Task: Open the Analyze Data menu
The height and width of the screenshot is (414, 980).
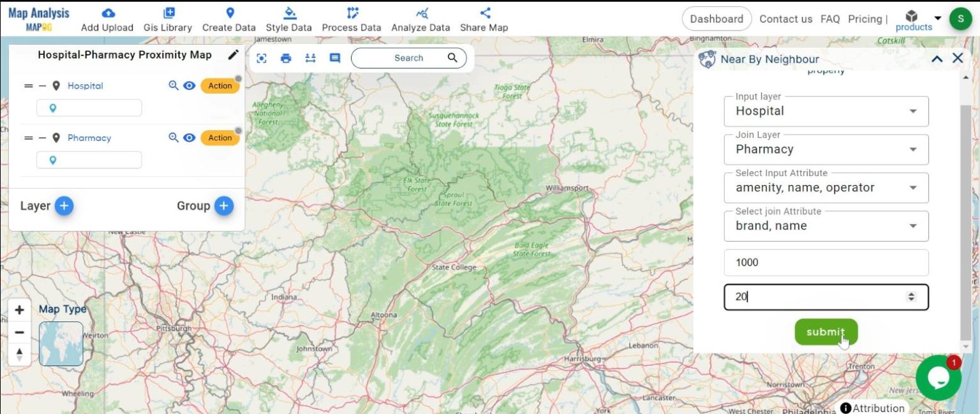Action: [x=420, y=20]
